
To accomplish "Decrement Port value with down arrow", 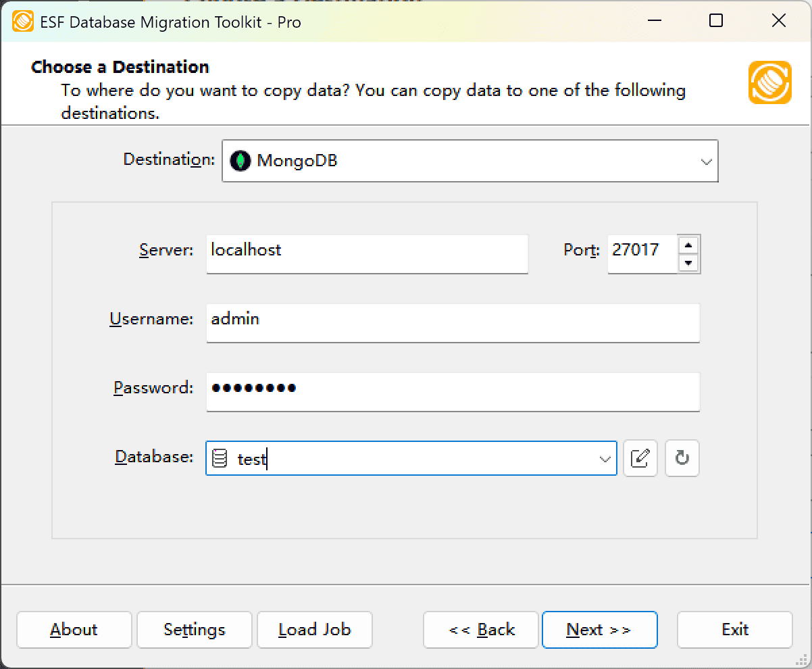I will pyautogui.click(x=689, y=263).
